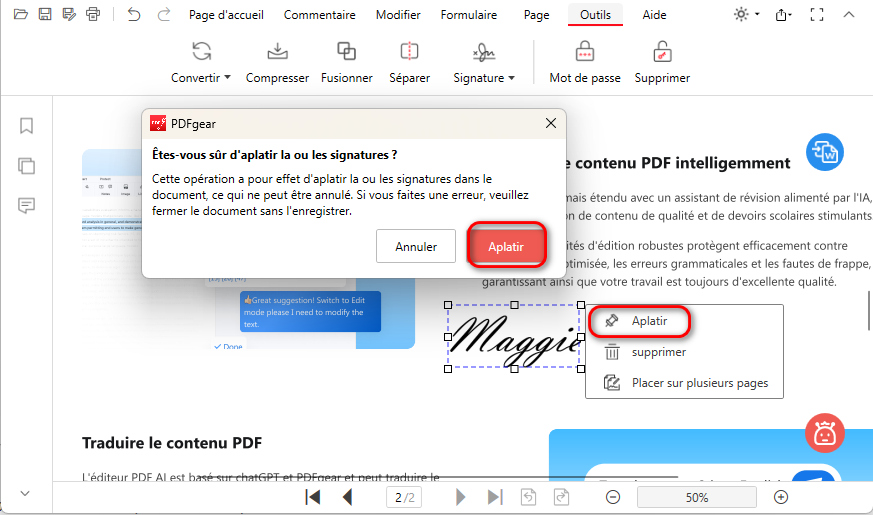Viewport: 873px width, 515px height.
Task: Expand the Convertir dropdown arrow
Action: [x=228, y=77]
